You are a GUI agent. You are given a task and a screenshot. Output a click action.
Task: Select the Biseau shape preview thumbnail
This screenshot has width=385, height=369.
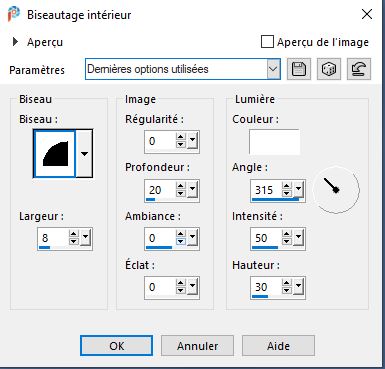[55, 154]
